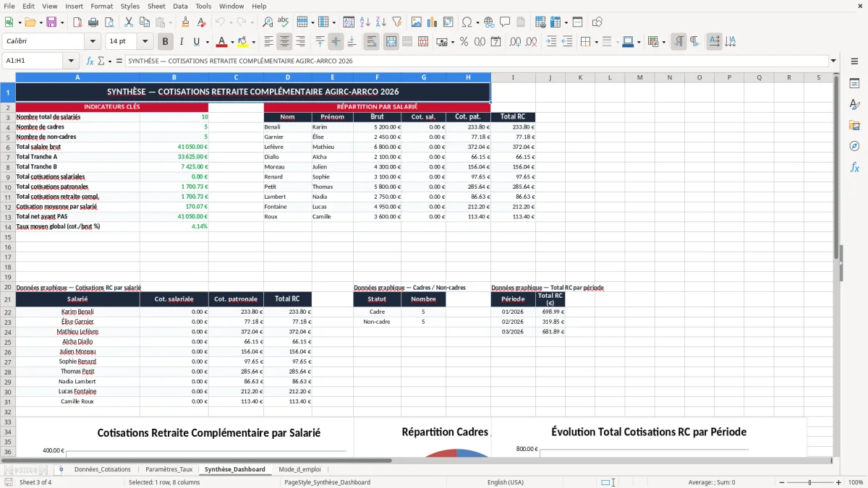Insert Special Character omega icon

[467, 22]
